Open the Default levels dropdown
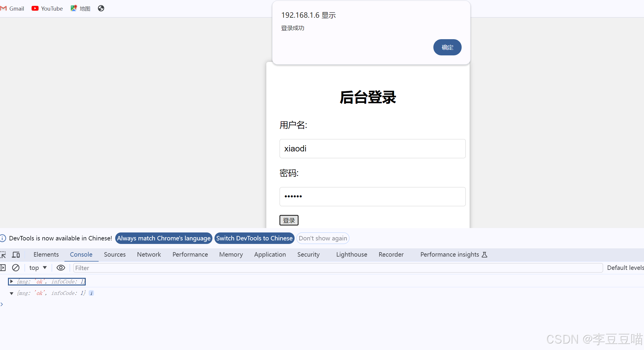Viewport: 644px width, 350px height. (625, 268)
